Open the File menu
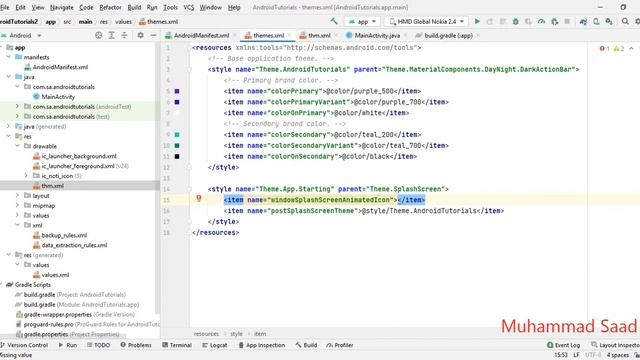The width and height of the screenshot is (640, 360). tap(4, 7)
